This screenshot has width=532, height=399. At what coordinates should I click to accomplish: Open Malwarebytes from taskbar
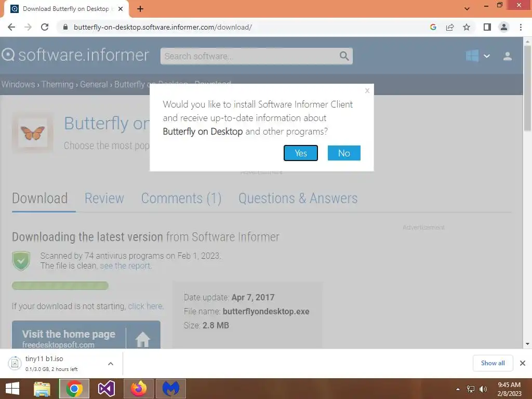point(170,389)
